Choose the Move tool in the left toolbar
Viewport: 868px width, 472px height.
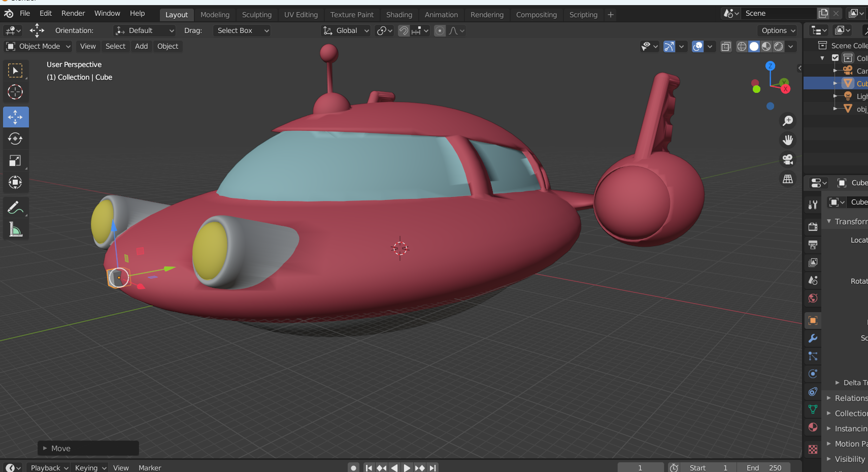pyautogui.click(x=16, y=117)
